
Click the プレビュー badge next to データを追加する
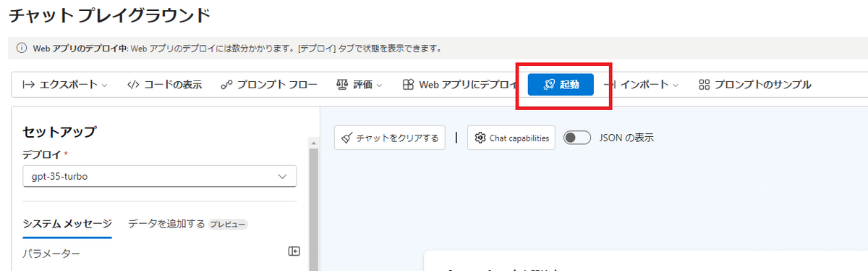coord(228,224)
